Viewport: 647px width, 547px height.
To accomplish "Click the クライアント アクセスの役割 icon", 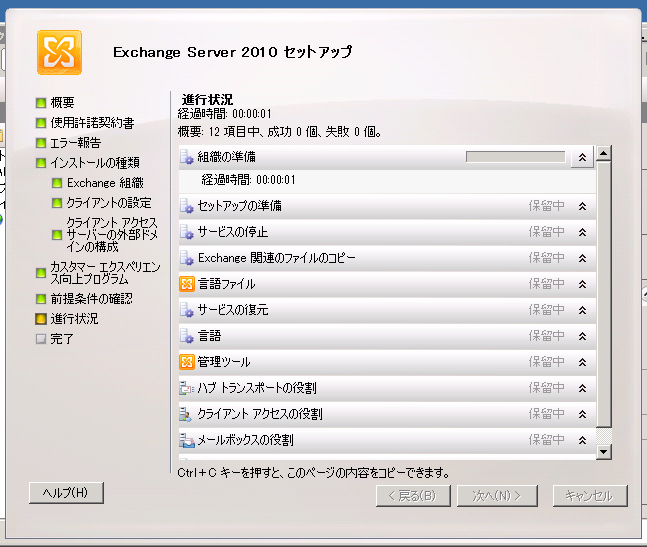I will 187,414.
